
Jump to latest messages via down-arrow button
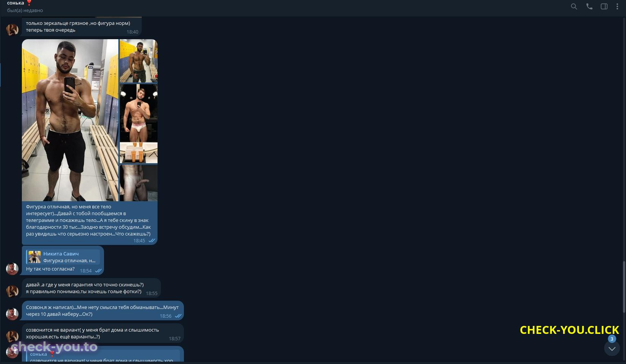pyautogui.click(x=612, y=349)
